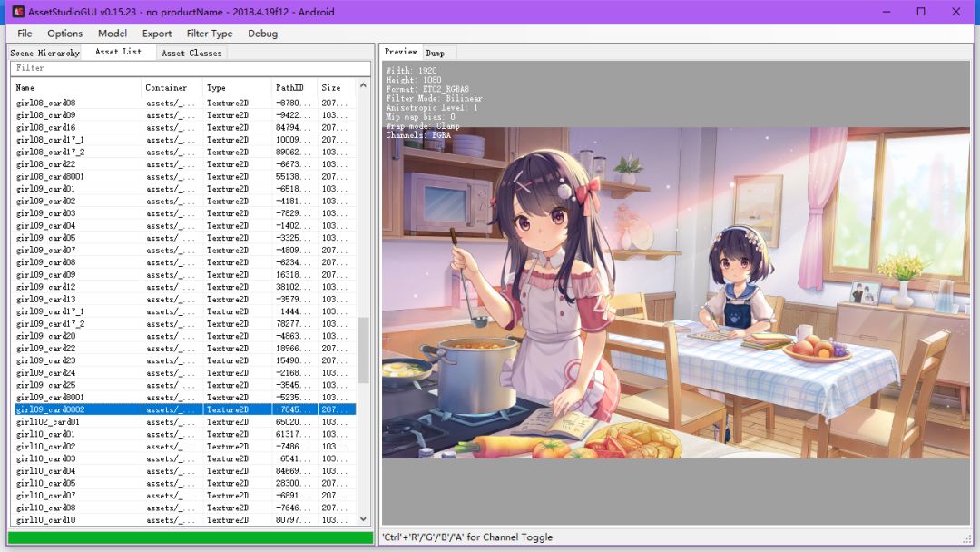This screenshot has height=552, width=980.
Task: Open the Export menu
Action: pyautogui.click(x=157, y=34)
